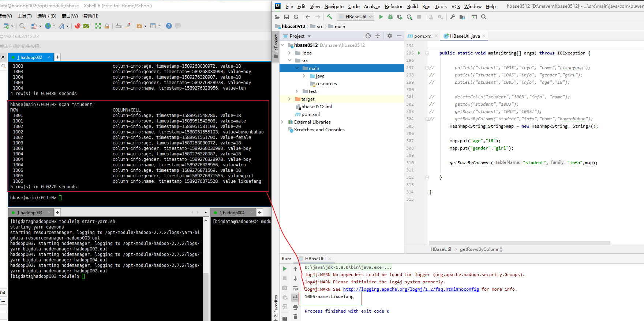Expand the java folder node
The width and height of the screenshot is (644, 321).
pyautogui.click(x=304, y=76)
